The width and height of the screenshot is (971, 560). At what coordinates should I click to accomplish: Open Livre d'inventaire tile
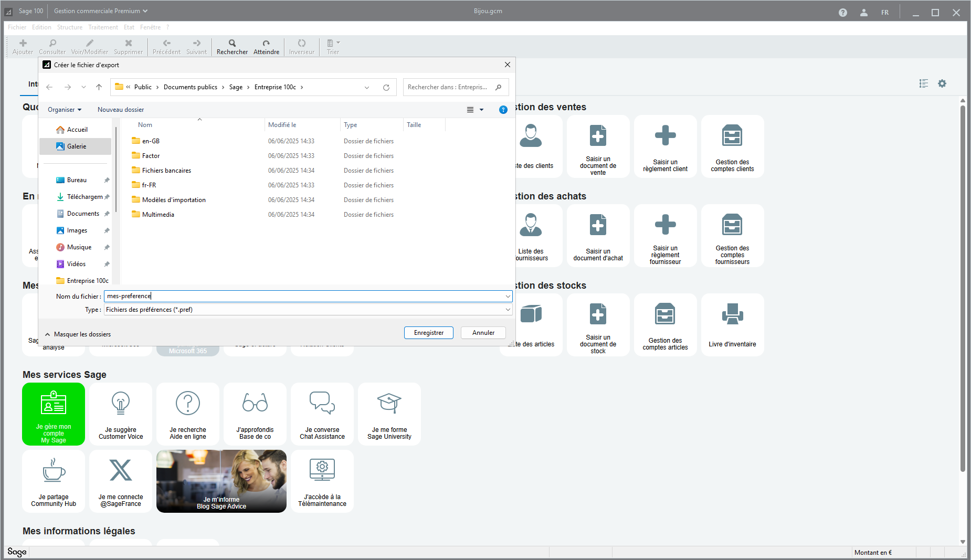click(733, 325)
